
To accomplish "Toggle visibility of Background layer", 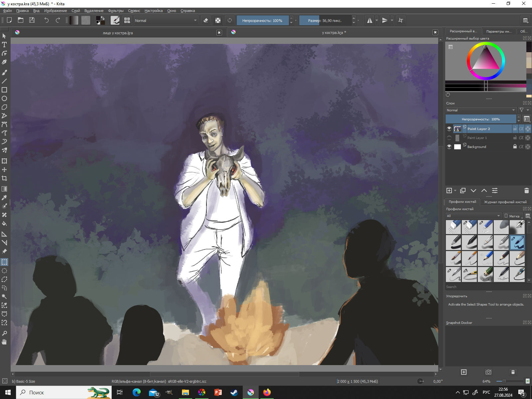I will [449, 147].
